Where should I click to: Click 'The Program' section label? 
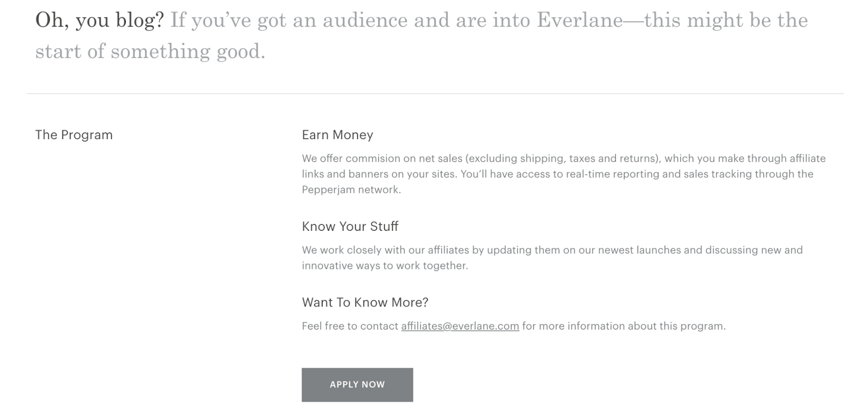[x=74, y=135]
